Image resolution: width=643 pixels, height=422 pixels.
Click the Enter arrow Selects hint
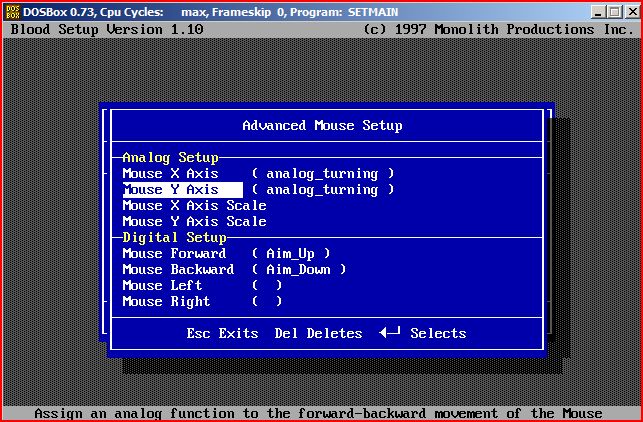(422, 333)
